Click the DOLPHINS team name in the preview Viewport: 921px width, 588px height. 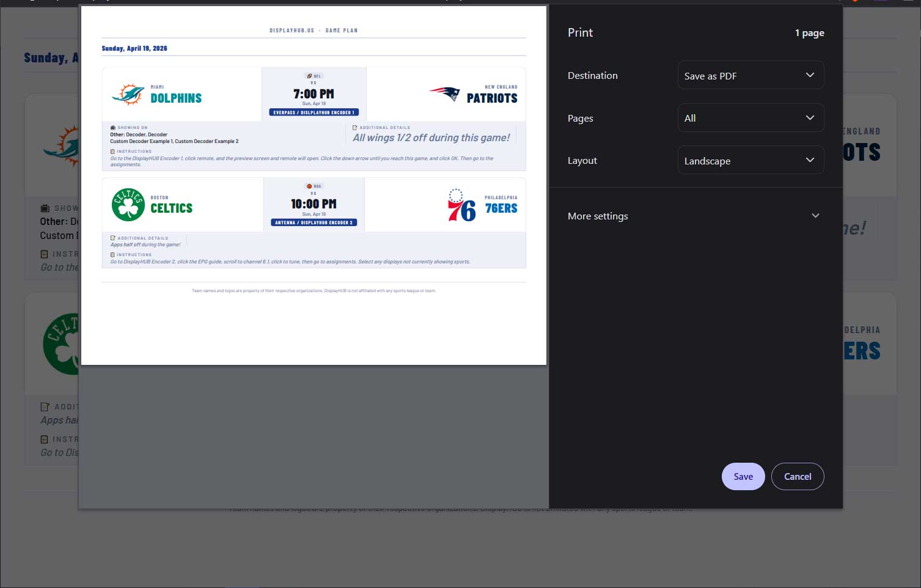pos(176,98)
